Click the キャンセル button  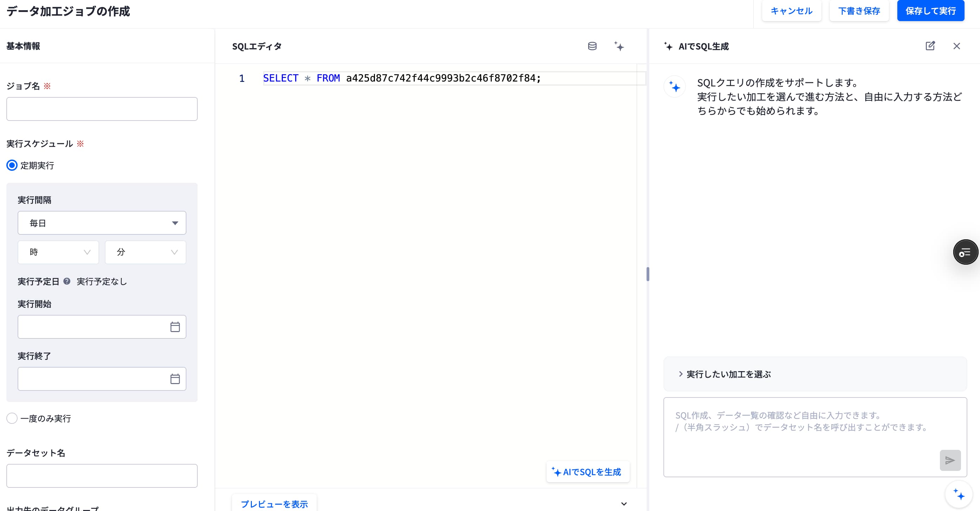click(x=791, y=11)
